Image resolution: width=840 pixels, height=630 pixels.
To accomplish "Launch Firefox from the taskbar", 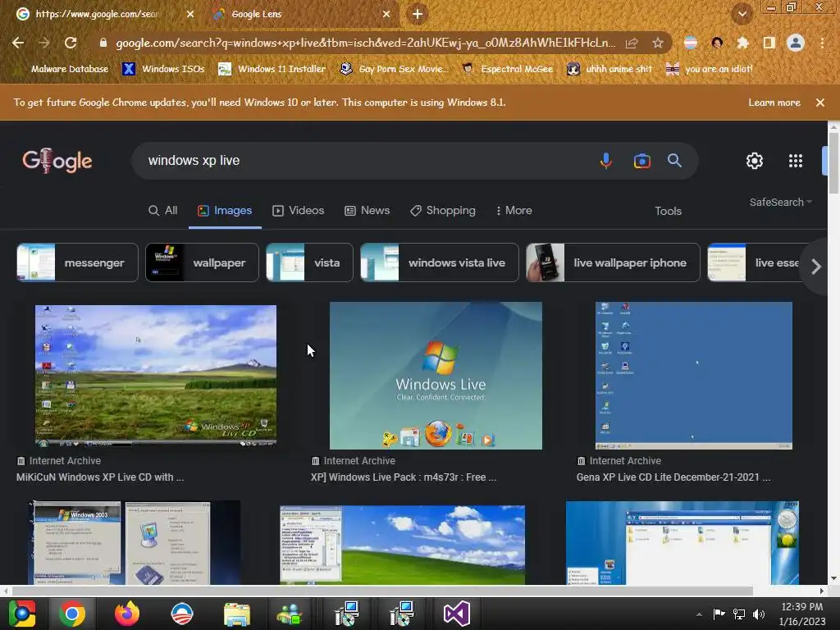I will pyautogui.click(x=127, y=614).
